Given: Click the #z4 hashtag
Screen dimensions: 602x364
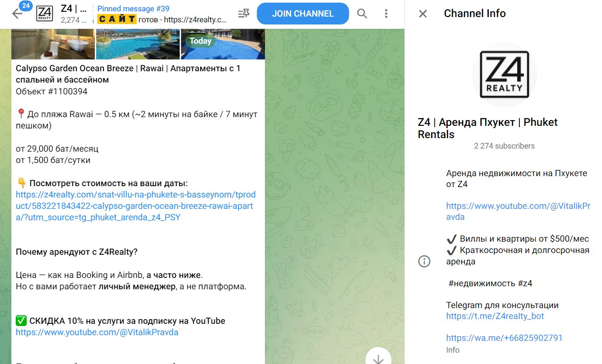Looking at the screenshot, I should tap(525, 283).
